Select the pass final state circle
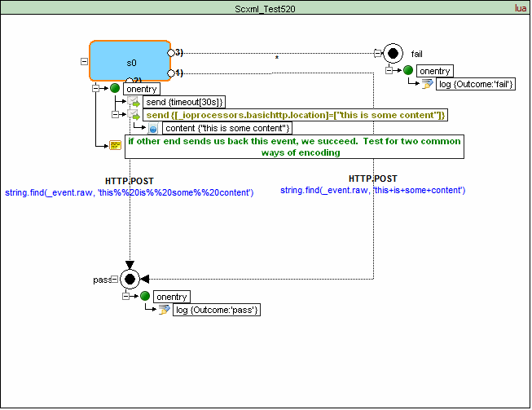The width and height of the screenshot is (532, 410). pyautogui.click(x=129, y=279)
